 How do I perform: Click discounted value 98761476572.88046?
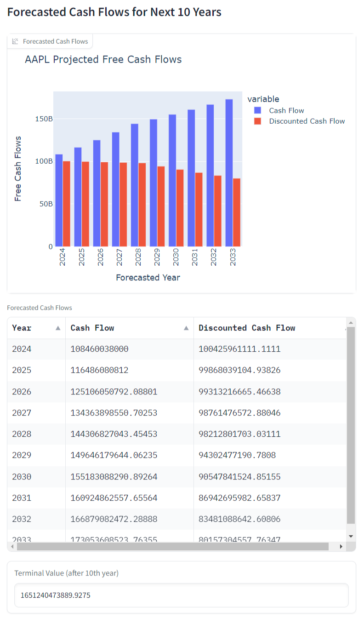pyautogui.click(x=239, y=413)
